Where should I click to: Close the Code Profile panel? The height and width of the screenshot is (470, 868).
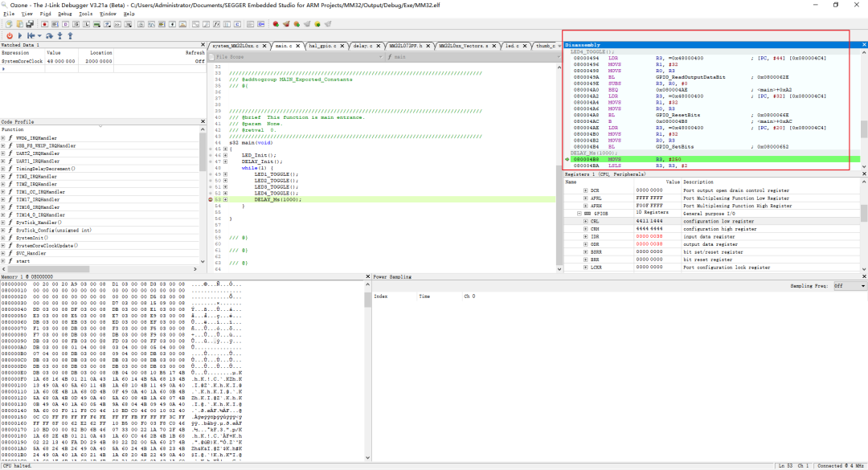(203, 121)
